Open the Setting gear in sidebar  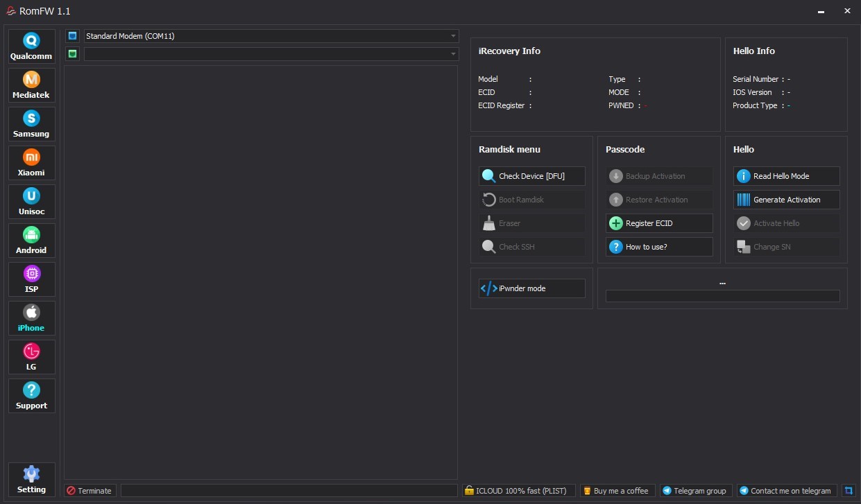[x=31, y=480]
